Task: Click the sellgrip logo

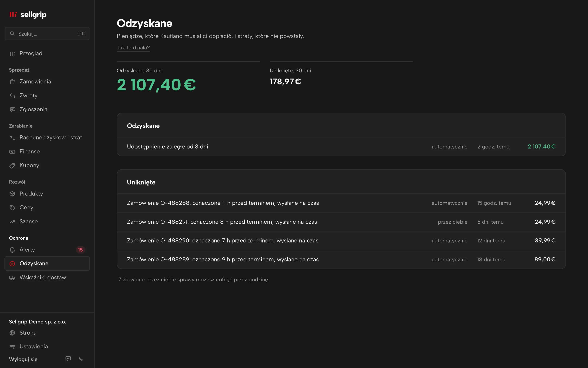Action: pos(28,15)
